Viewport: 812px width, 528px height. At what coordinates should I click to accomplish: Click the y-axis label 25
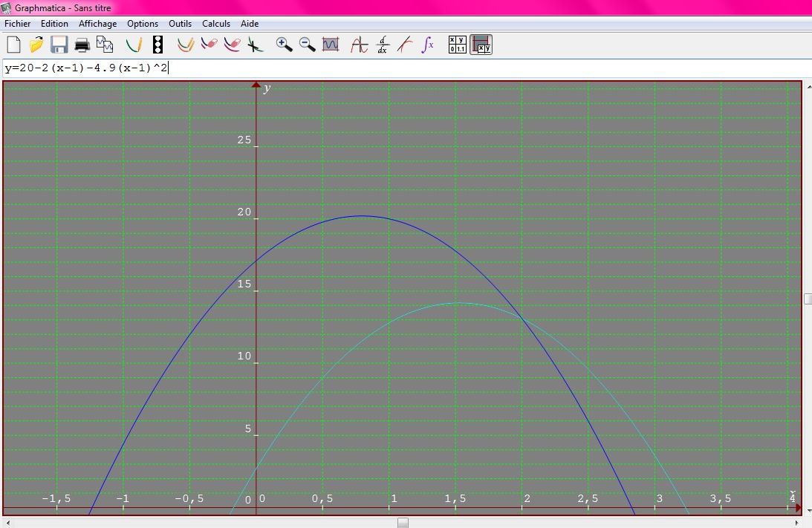point(244,140)
